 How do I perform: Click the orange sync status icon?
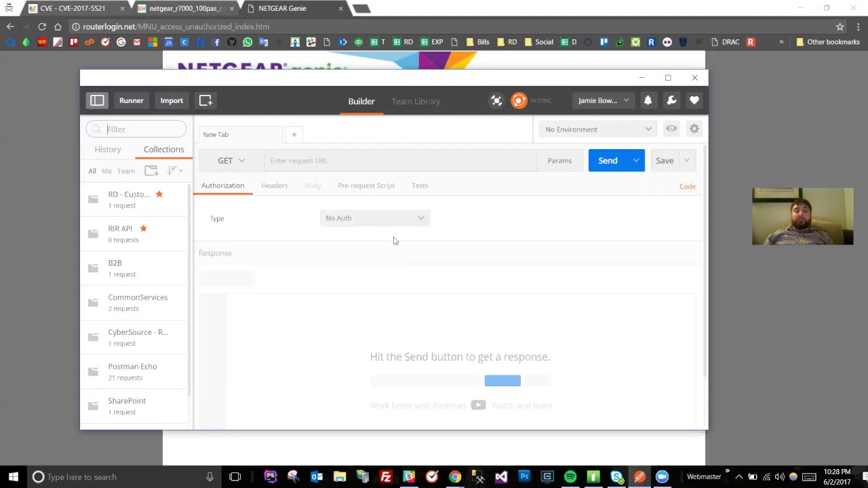coord(519,100)
